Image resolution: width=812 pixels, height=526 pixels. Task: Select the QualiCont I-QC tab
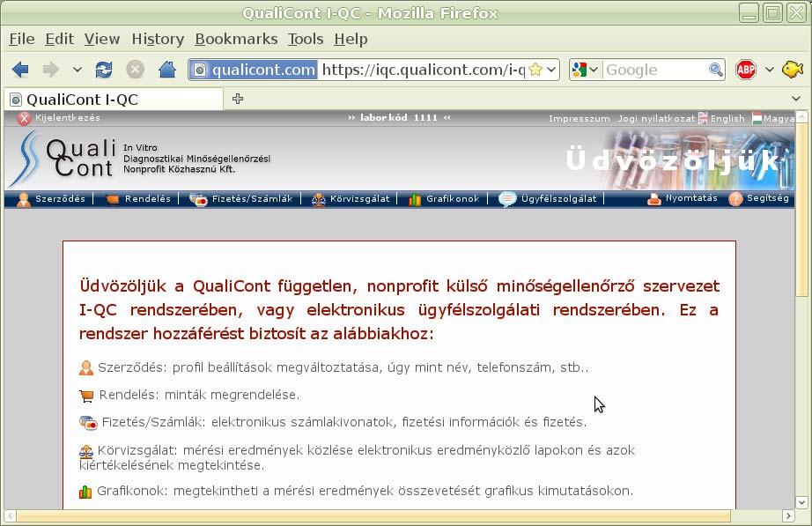[x=114, y=99]
